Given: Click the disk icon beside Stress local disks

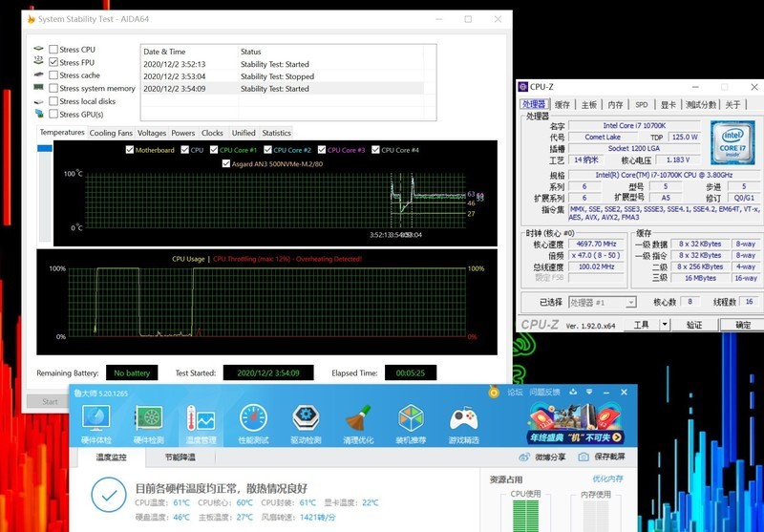Looking at the screenshot, I should point(39,101).
